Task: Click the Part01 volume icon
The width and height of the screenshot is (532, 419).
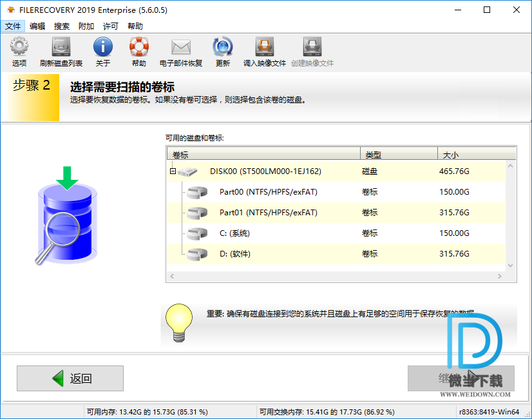Action: click(x=198, y=213)
